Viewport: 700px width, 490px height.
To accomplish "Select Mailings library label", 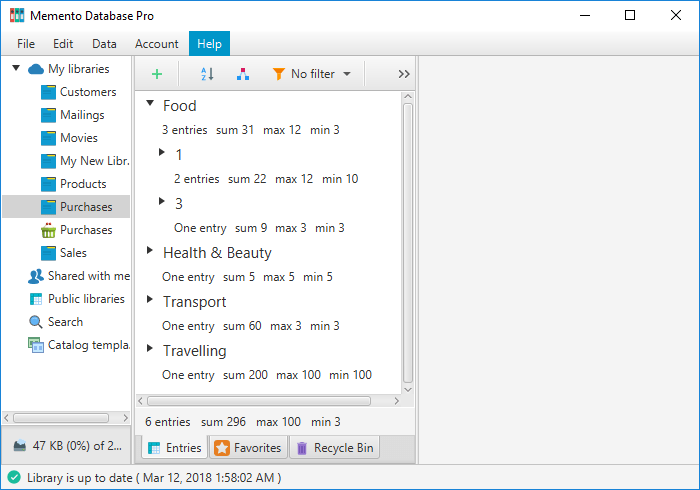I will click(x=82, y=115).
